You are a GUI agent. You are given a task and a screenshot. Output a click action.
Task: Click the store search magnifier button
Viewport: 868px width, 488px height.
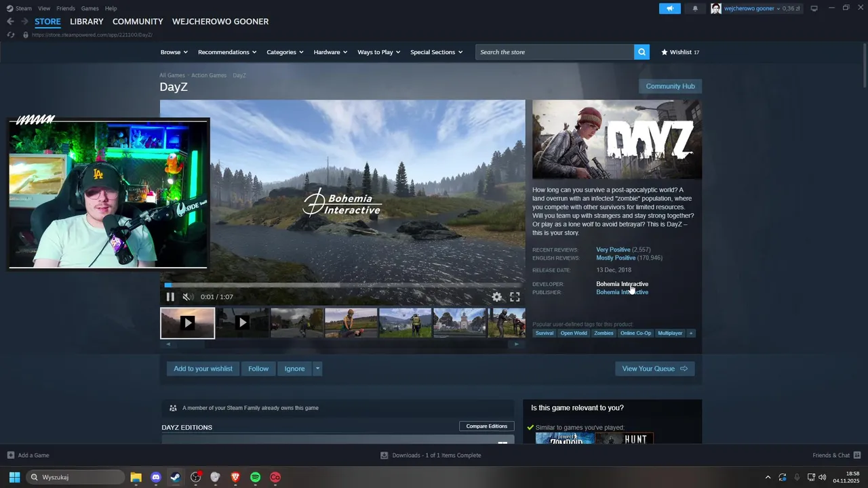(x=642, y=52)
